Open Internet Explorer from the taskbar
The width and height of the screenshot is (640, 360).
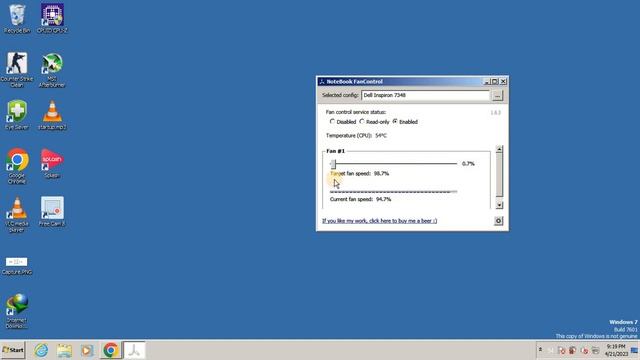41,350
